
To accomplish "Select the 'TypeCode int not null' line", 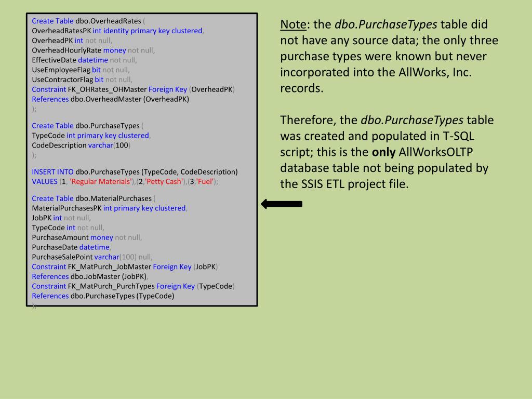I will point(68,228).
